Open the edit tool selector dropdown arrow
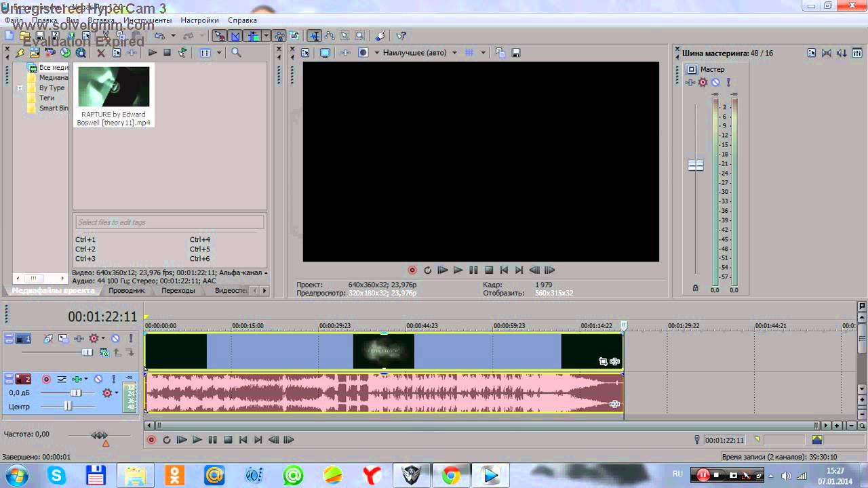Viewport: 868px width, 488px height. click(267, 35)
